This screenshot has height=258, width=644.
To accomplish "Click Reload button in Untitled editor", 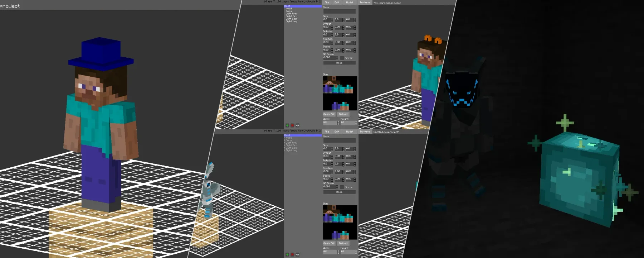I will pos(343,243).
